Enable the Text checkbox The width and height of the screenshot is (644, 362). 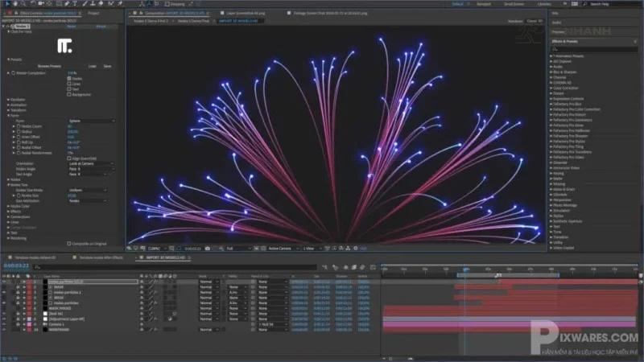click(69, 89)
